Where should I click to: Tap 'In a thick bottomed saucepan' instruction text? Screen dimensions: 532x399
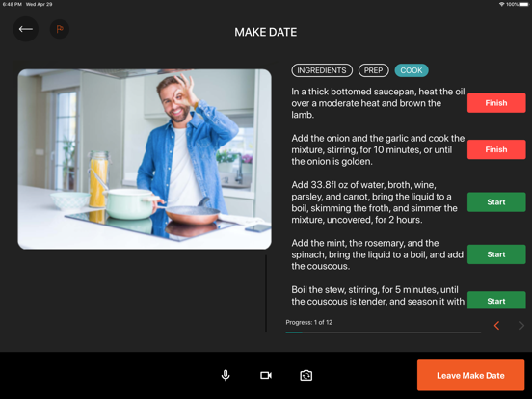(x=378, y=103)
